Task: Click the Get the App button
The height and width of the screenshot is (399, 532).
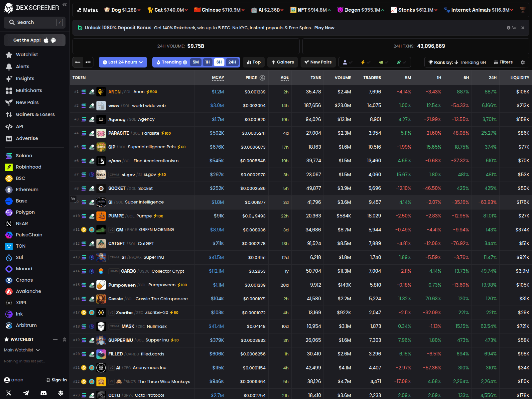Action: (35, 40)
